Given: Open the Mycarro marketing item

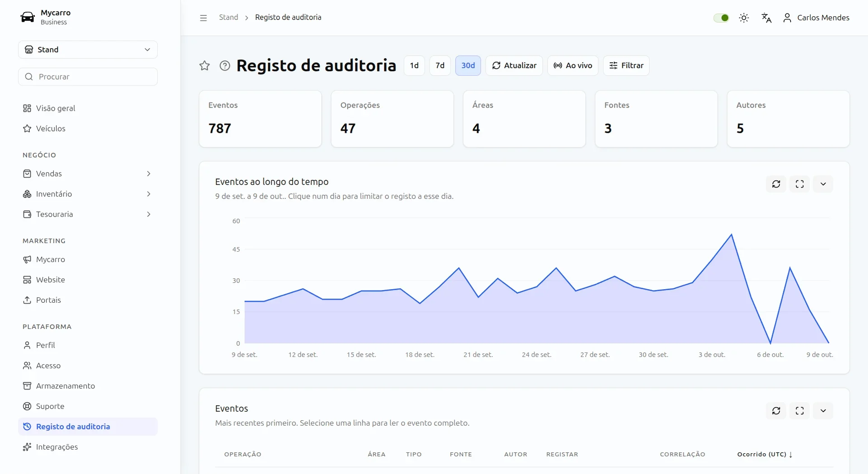Looking at the screenshot, I should coord(88,259).
